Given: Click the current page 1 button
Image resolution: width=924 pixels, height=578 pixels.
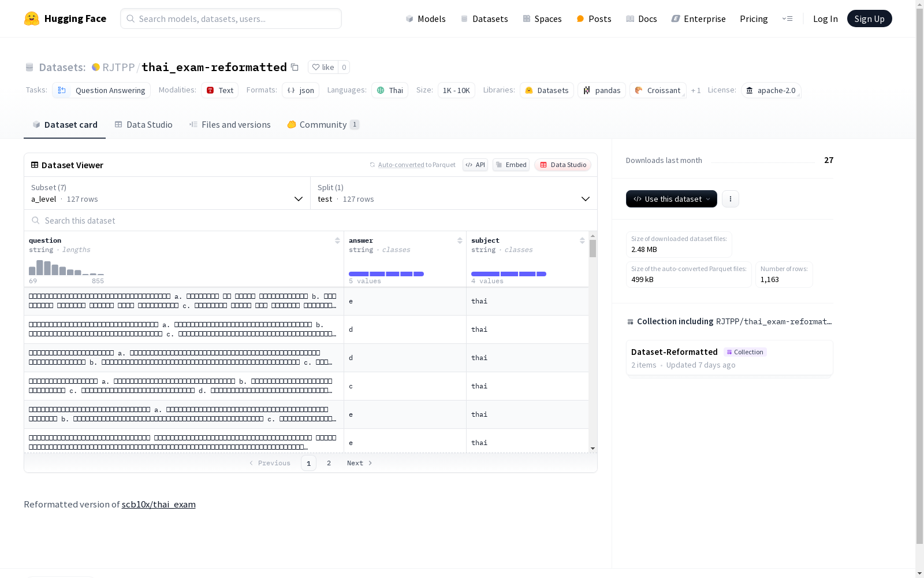Looking at the screenshot, I should point(308,463).
